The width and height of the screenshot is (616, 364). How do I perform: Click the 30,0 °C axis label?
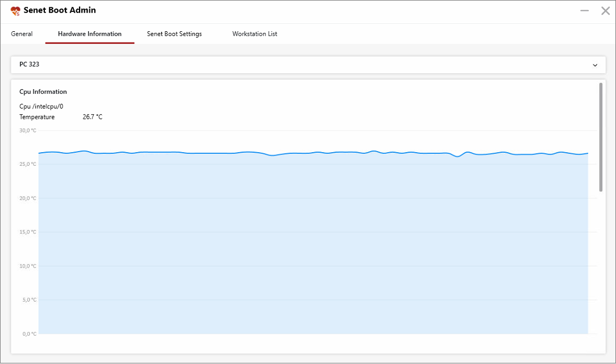(28, 131)
